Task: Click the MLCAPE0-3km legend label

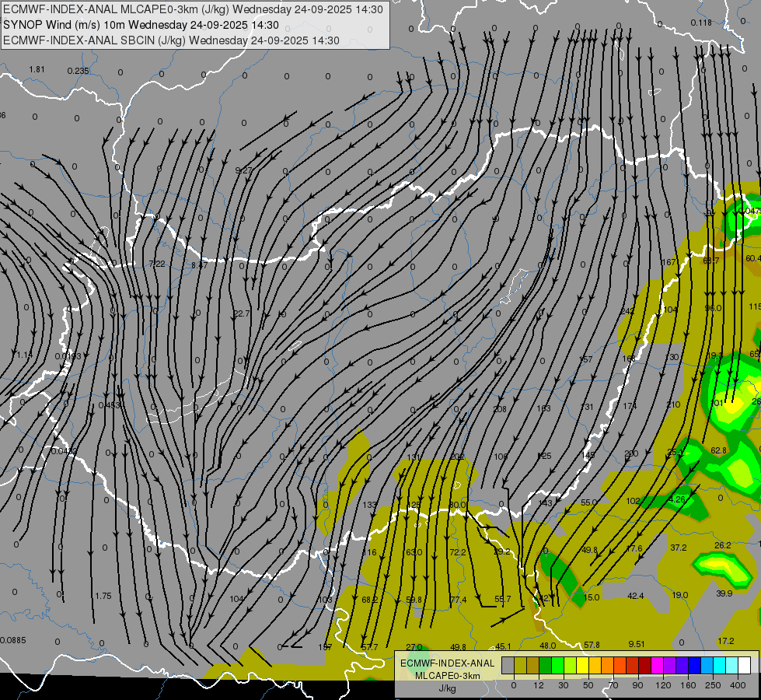Action: (x=447, y=676)
